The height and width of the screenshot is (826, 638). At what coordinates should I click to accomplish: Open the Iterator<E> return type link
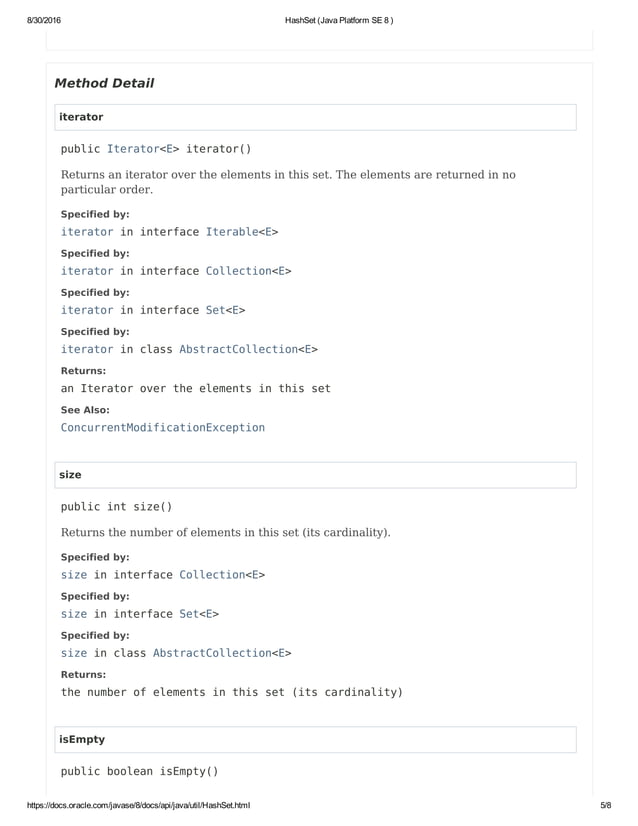coord(143,149)
